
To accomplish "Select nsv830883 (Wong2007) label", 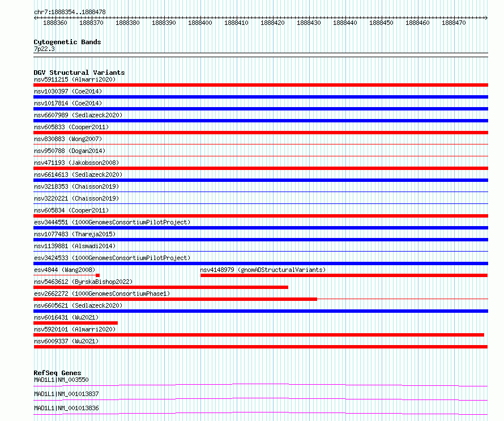I will point(68,139).
